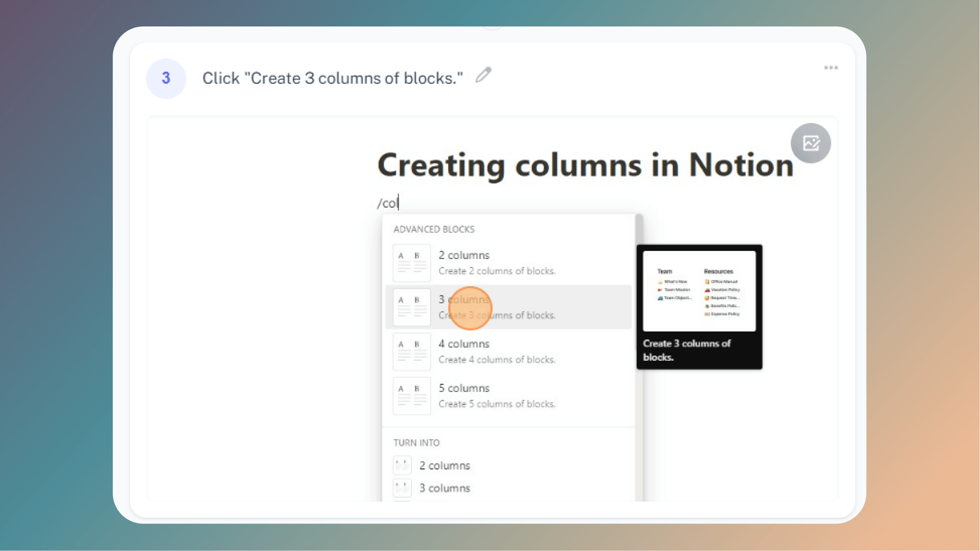980x551 pixels.
Task: Click the "/col" text input line
Action: (x=389, y=202)
